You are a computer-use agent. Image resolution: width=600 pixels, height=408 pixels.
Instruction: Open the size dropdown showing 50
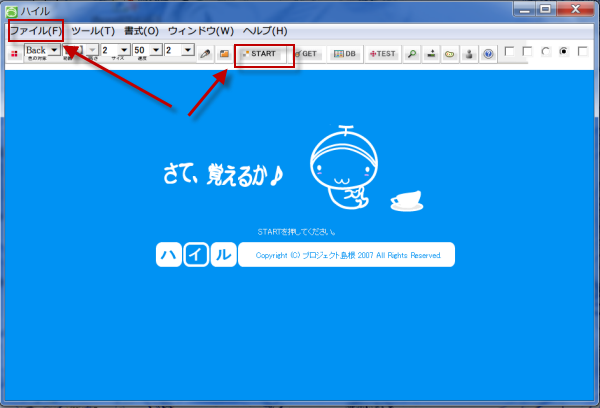pos(155,50)
